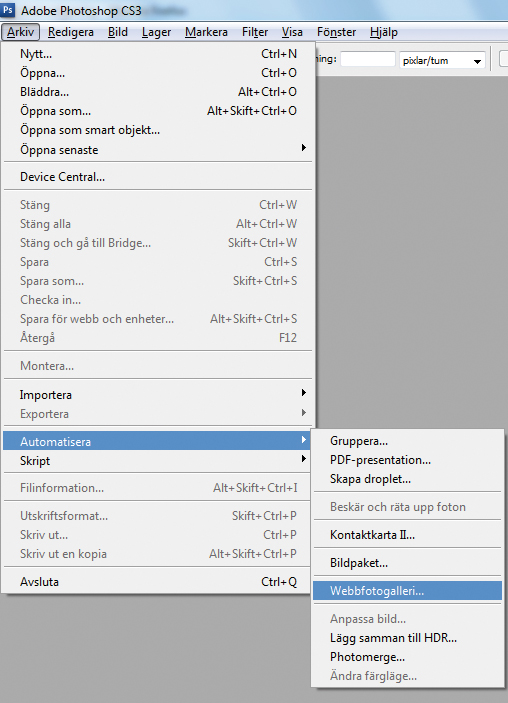Choose Nytt to create new document
This screenshot has height=703, width=508.
tap(158, 54)
